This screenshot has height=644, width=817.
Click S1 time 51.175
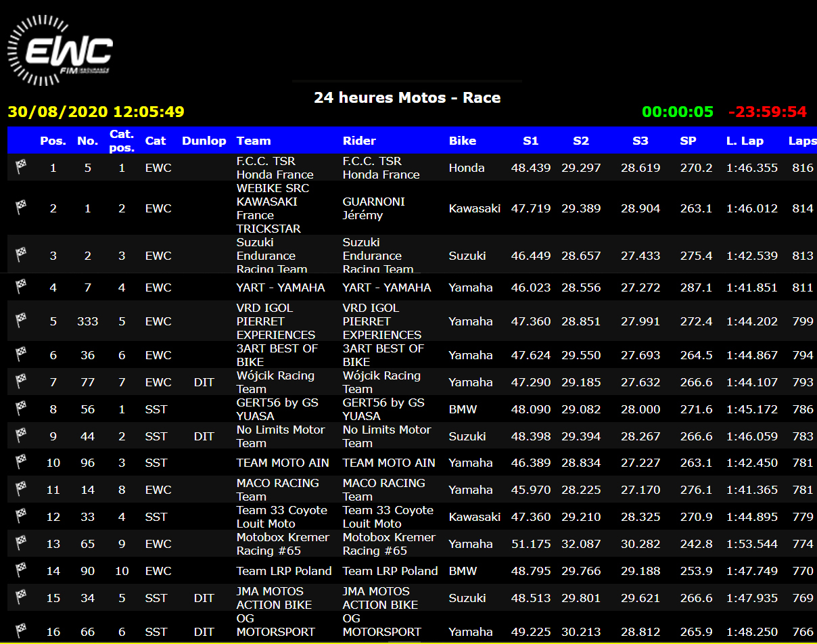click(x=531, y=544)
